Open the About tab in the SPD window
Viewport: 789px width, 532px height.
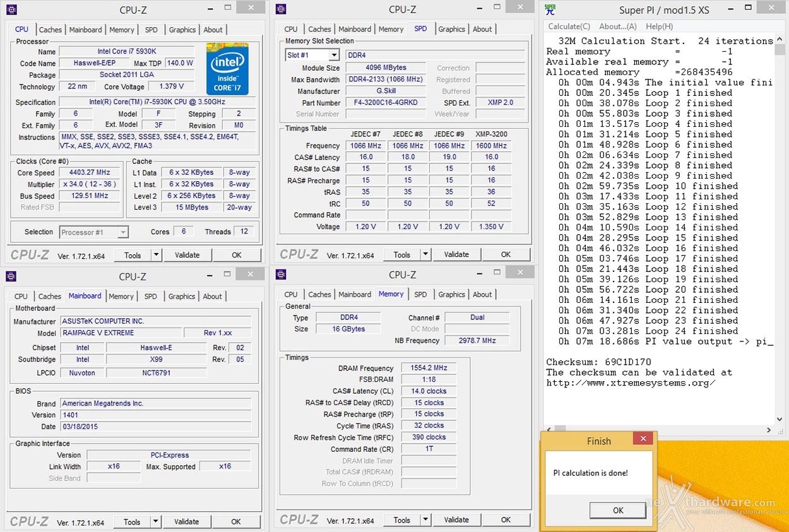pos(482,29)
